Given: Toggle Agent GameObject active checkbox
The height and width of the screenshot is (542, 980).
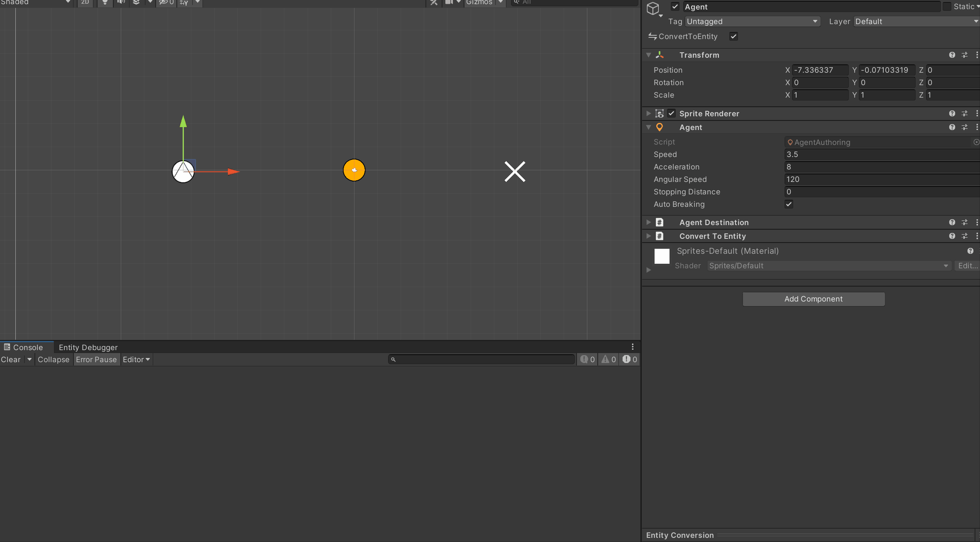Looking at the screenshot, I should point(675,7).
